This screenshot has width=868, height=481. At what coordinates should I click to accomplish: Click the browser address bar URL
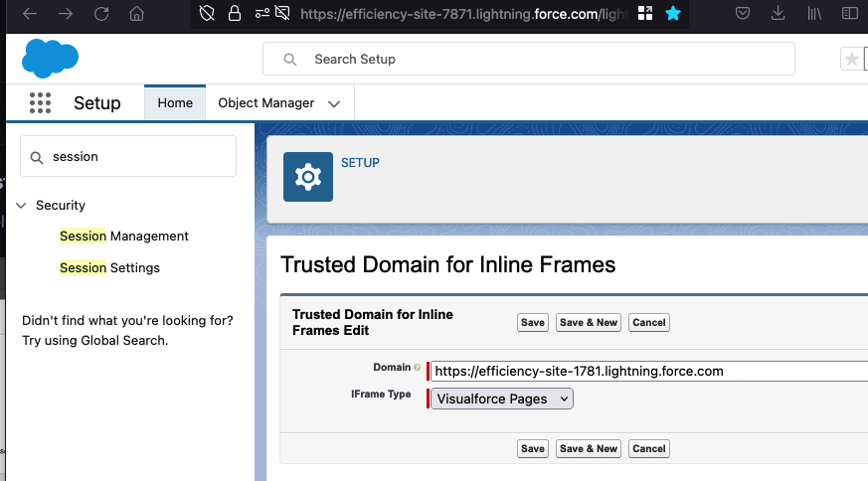coord(464,14)
